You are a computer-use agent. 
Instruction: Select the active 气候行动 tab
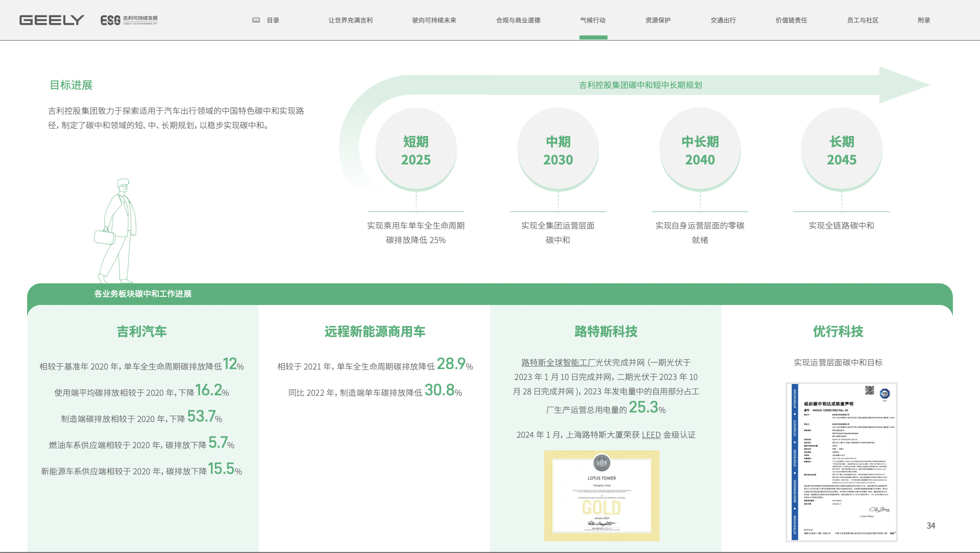pos(593,20)
